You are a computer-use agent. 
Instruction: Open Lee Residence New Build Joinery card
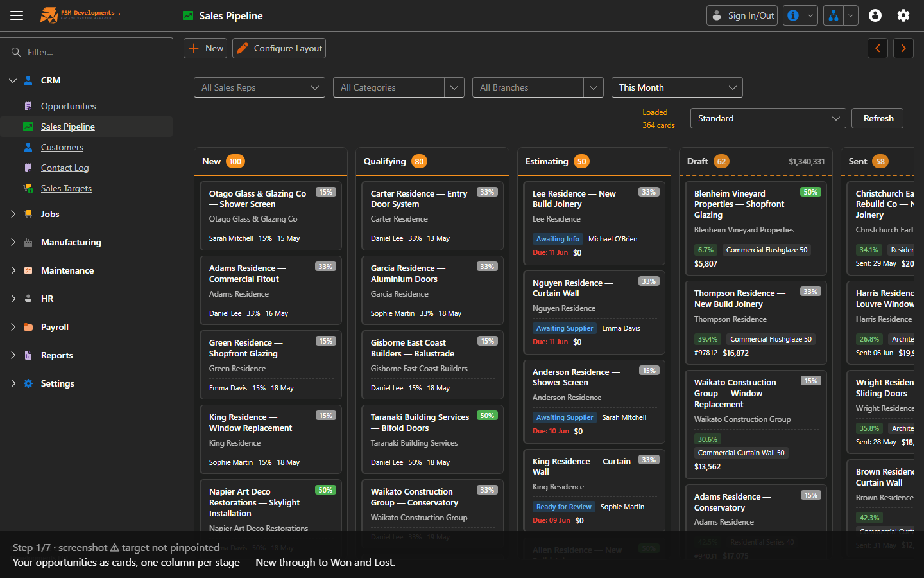594,223
